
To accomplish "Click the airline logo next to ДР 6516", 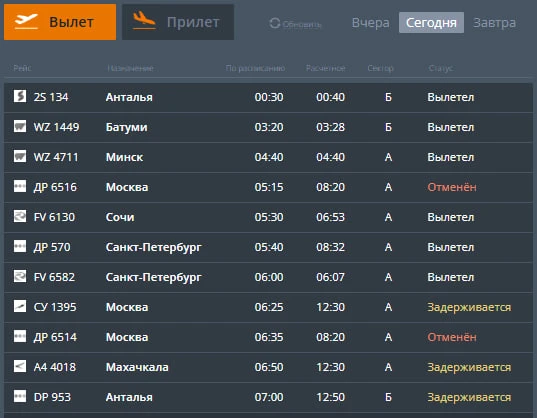I will coord(20,186).
